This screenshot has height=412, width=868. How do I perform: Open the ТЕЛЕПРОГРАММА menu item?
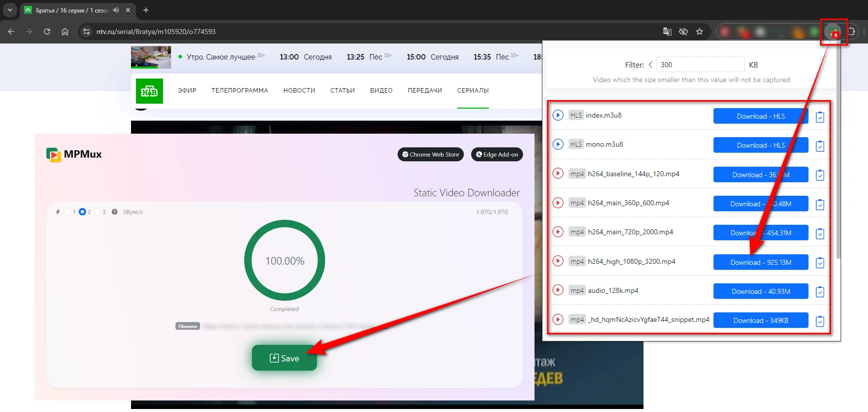click(x=239, y=91)
